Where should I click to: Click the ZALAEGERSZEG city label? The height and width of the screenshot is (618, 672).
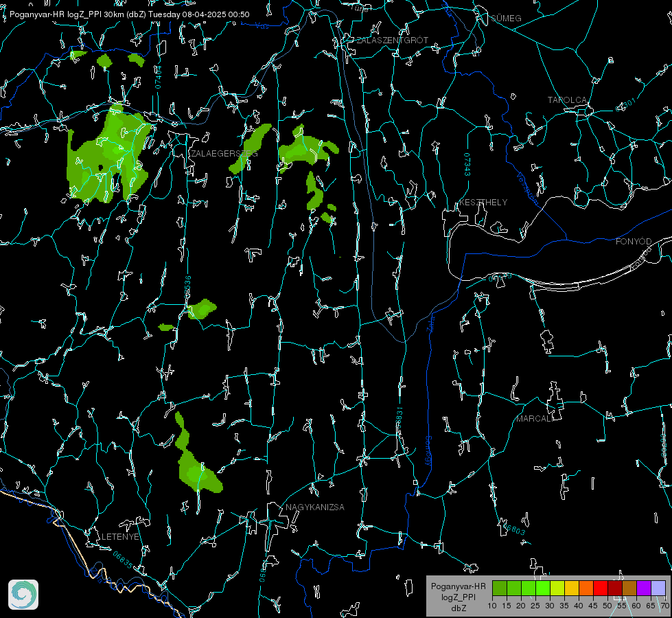pyautogui.click(x=224, y=154)
